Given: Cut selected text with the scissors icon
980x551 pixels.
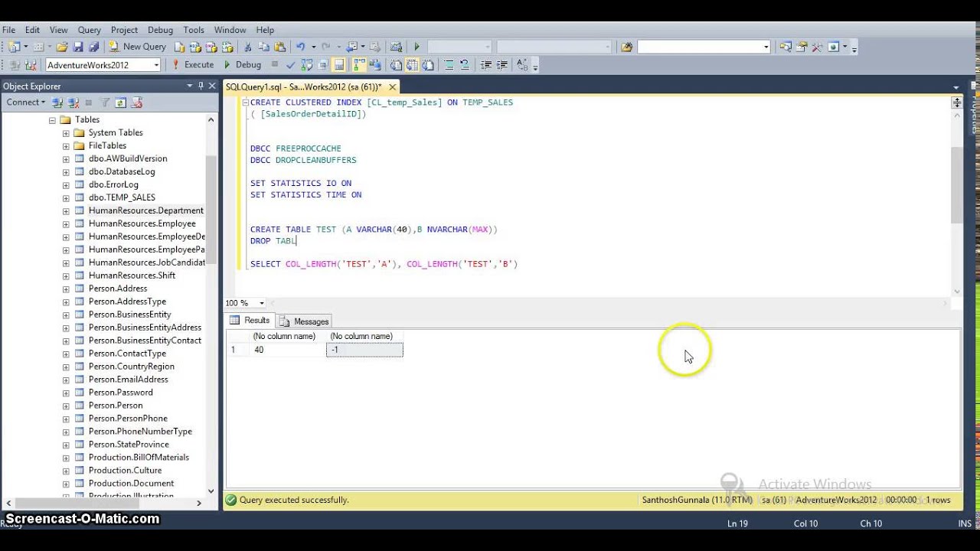Looking at the screenshot, I should click(x=247, y=47).
